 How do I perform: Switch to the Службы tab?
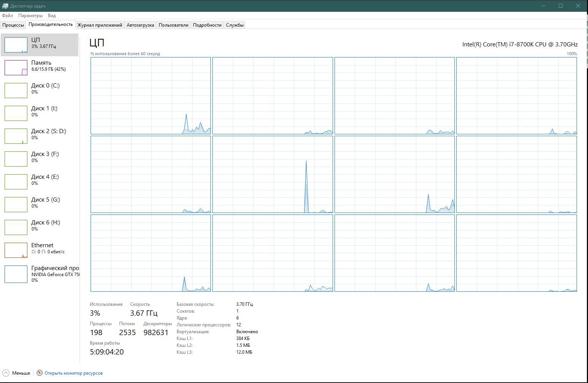coord(234,25)
